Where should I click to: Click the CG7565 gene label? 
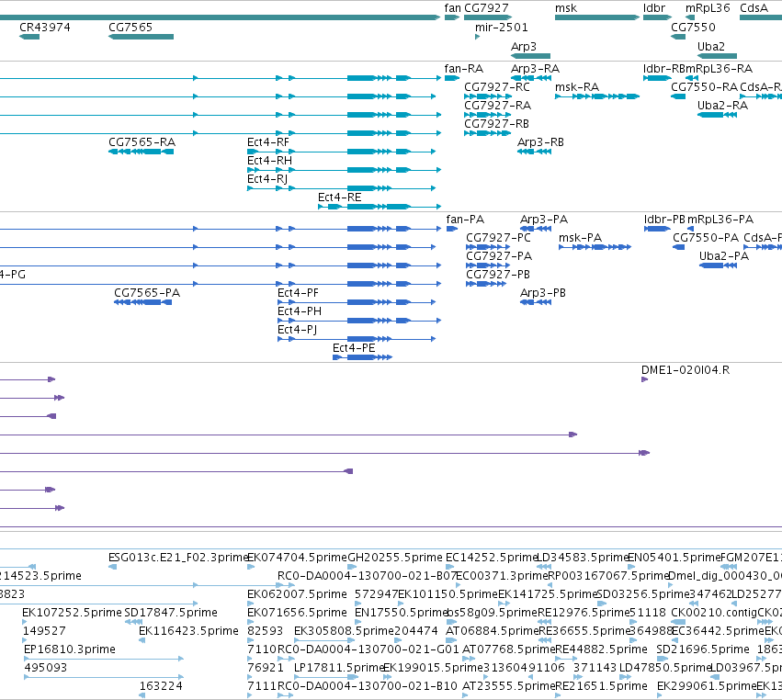point(130,28)
